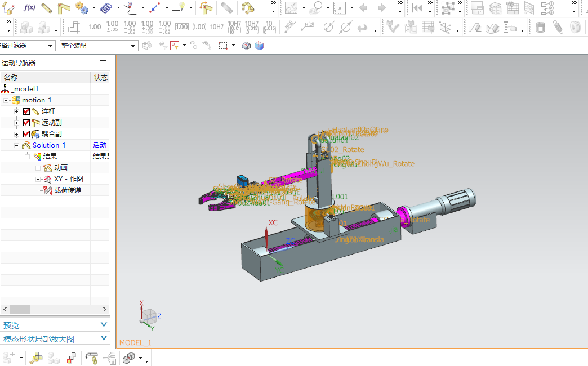Toggle the 耦合副 checkbox

pyautogui.click(x=26, y=134)
